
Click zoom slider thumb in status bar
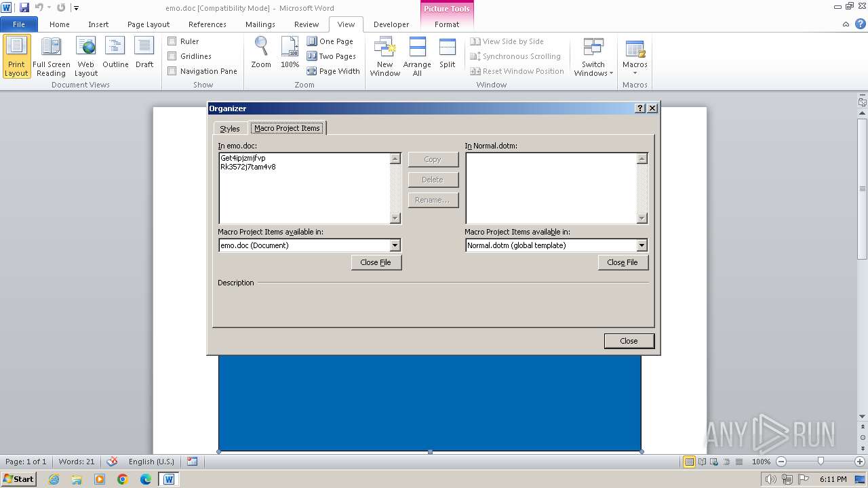point(821,462)
